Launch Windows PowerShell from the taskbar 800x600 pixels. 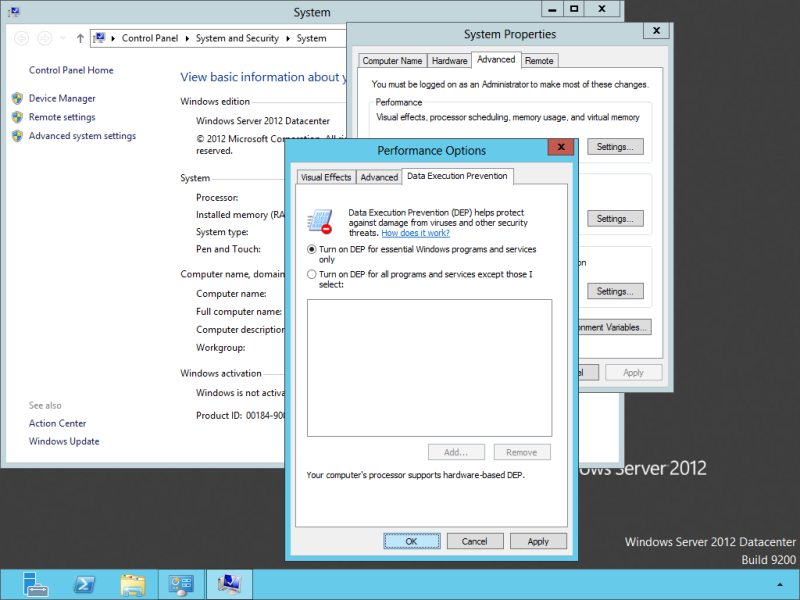pos(84,584)
